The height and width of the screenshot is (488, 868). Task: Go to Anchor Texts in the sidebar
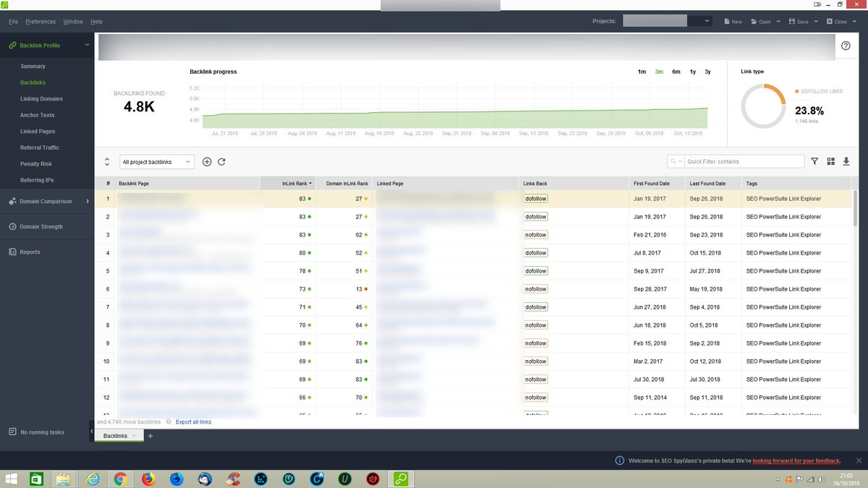coord(38,115)
